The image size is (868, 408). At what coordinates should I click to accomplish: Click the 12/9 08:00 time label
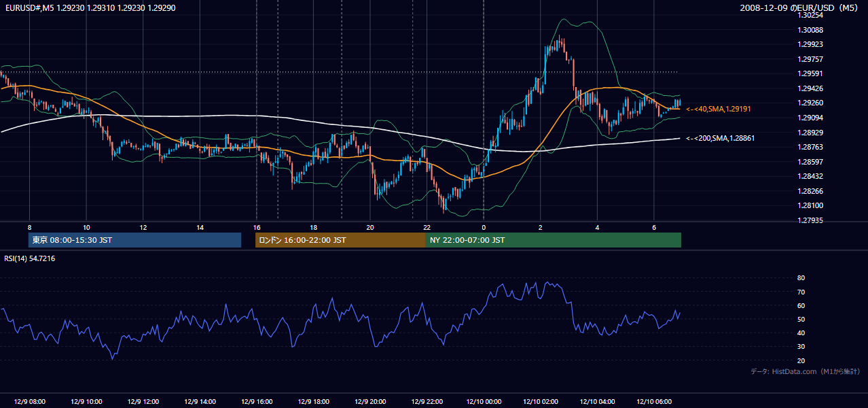point(29,402)
